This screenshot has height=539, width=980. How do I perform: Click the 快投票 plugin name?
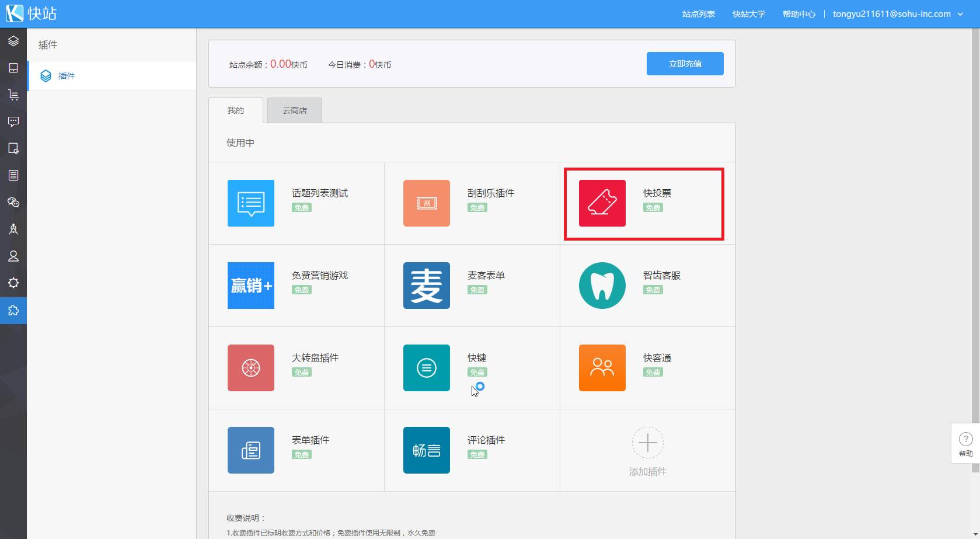tap(657, 193)
